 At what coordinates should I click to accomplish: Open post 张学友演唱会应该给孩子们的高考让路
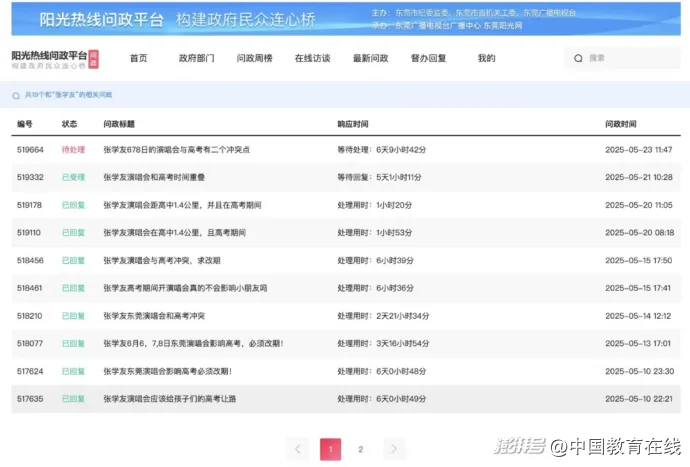tap(170, 399)
